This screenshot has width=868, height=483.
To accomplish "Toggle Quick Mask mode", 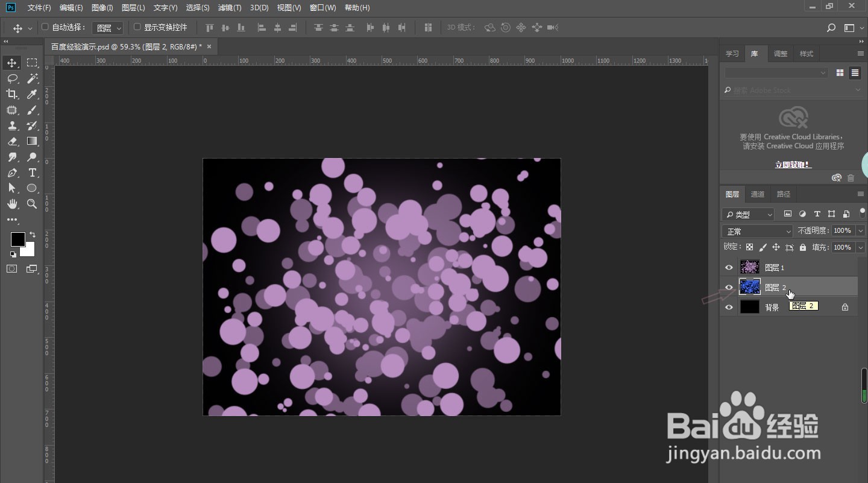I will click(x=12, y=269).
